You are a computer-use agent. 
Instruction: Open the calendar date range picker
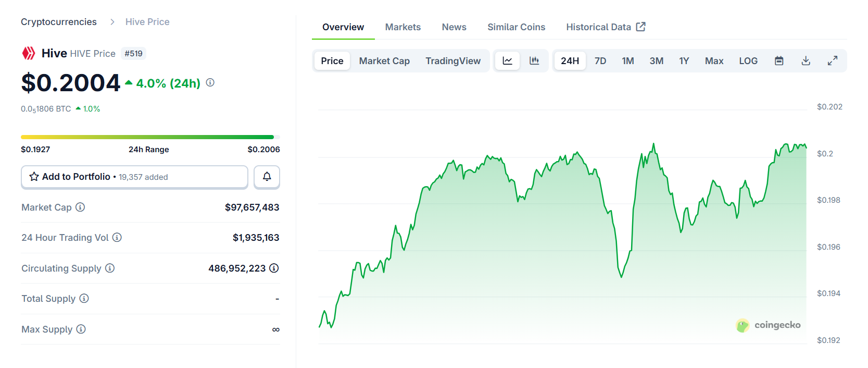click(x=779, y=61)
